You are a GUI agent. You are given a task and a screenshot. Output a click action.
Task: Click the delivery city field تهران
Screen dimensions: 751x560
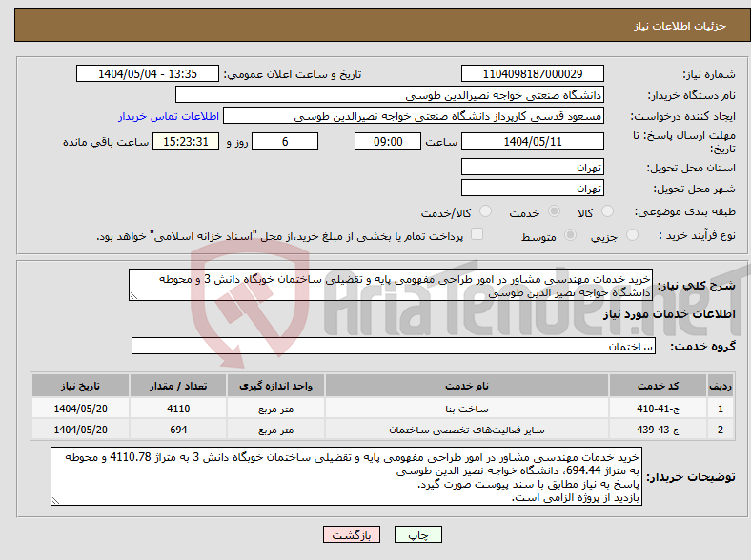pos(532,189)
